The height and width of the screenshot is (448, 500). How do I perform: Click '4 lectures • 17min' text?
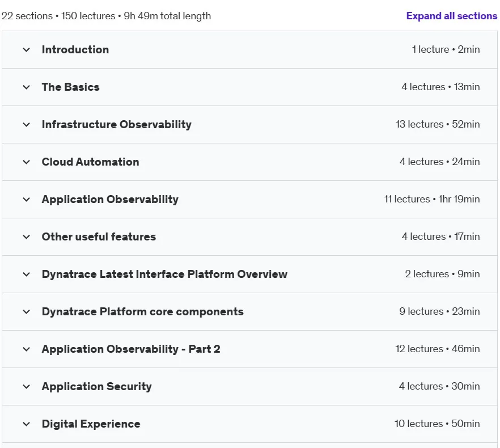(440, 236)
